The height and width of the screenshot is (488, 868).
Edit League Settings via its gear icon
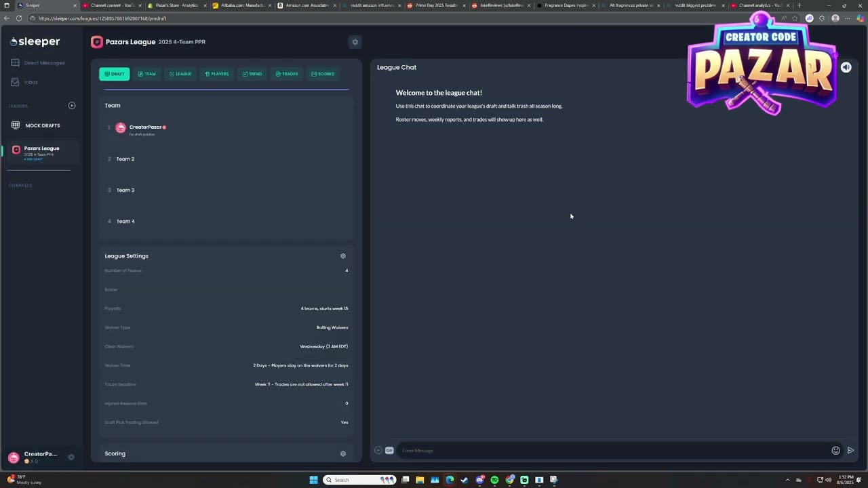[x=343, y=256]
